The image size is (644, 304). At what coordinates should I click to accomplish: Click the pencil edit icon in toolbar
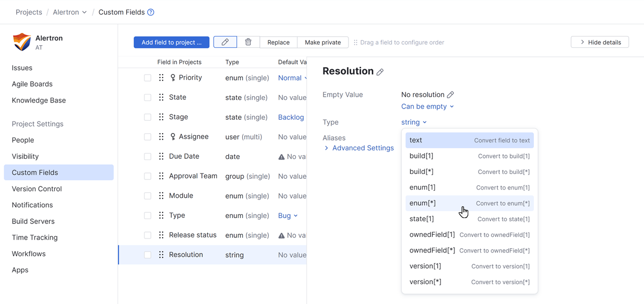225,42
